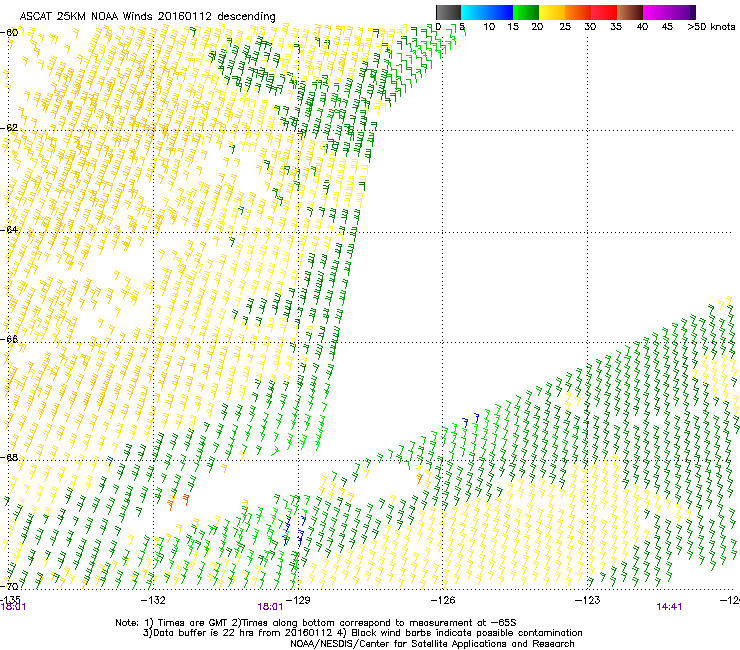Click the -123 longitude label

[588, 600]
